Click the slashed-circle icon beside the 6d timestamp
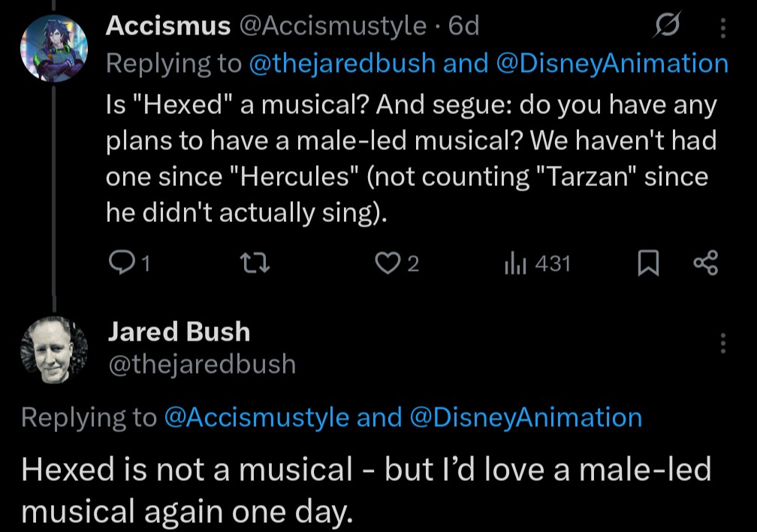The width and height of the screenshot is (757, 532). click(x=665, y=28)
